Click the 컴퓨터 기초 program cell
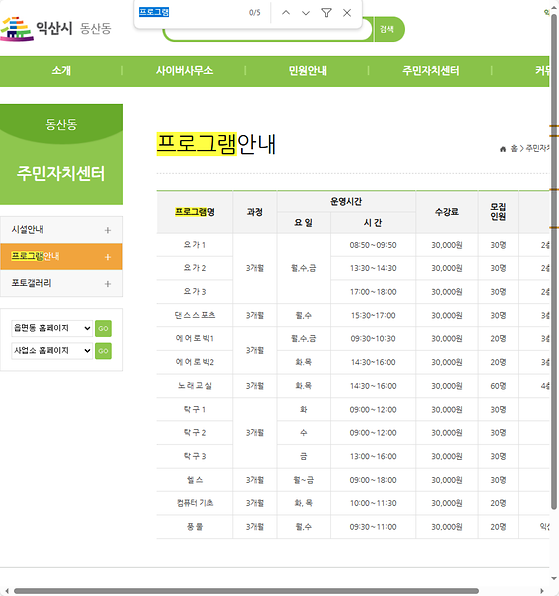Viewport: 559px width, 596px height. click(195, 503)
